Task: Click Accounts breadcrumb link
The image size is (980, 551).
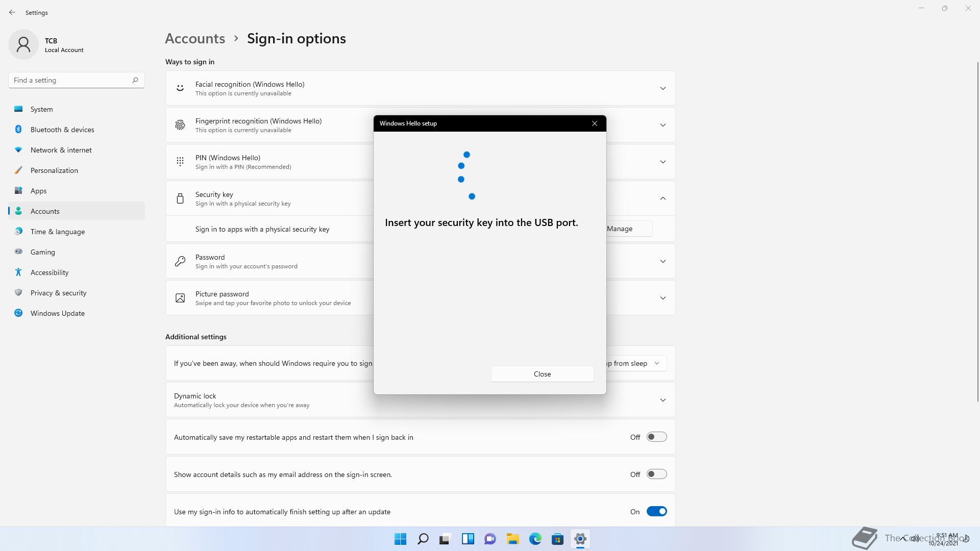Action: [195, 38]
